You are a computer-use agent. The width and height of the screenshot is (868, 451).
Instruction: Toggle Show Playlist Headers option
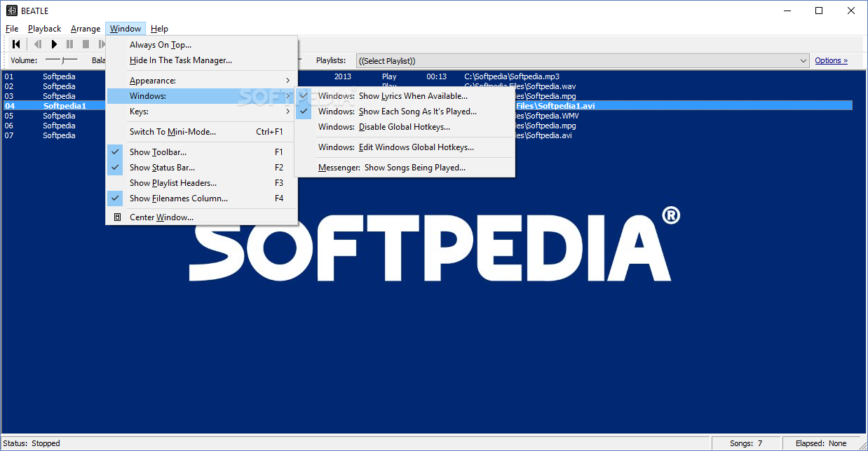pyautogui.click(x=203, y=183)
